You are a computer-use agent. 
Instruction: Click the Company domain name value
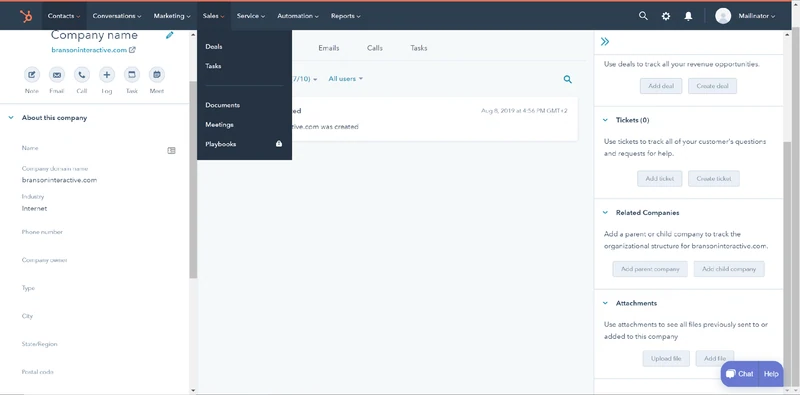(59, 180)
